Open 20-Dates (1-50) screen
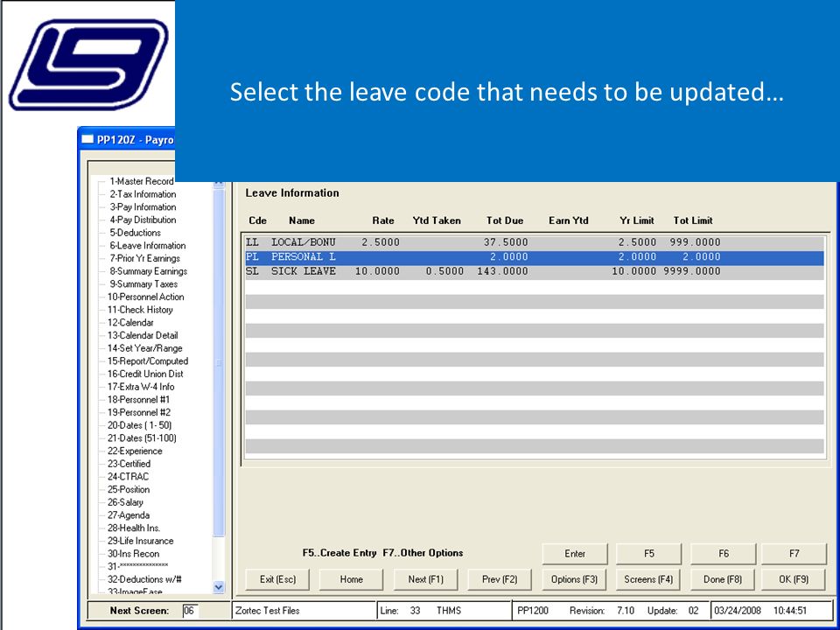The image size is (840, 630). pyautogui.click(x=139, y=426)
